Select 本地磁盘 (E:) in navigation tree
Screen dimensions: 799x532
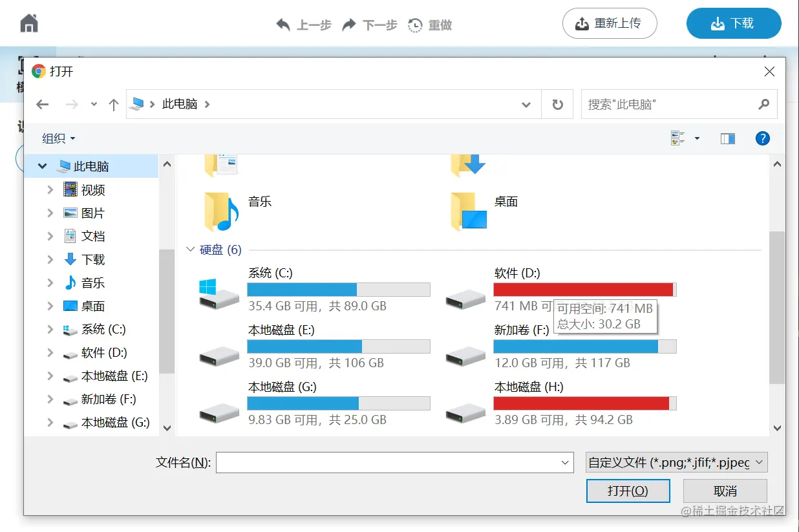pyautogui.click(x=114, y=376)
